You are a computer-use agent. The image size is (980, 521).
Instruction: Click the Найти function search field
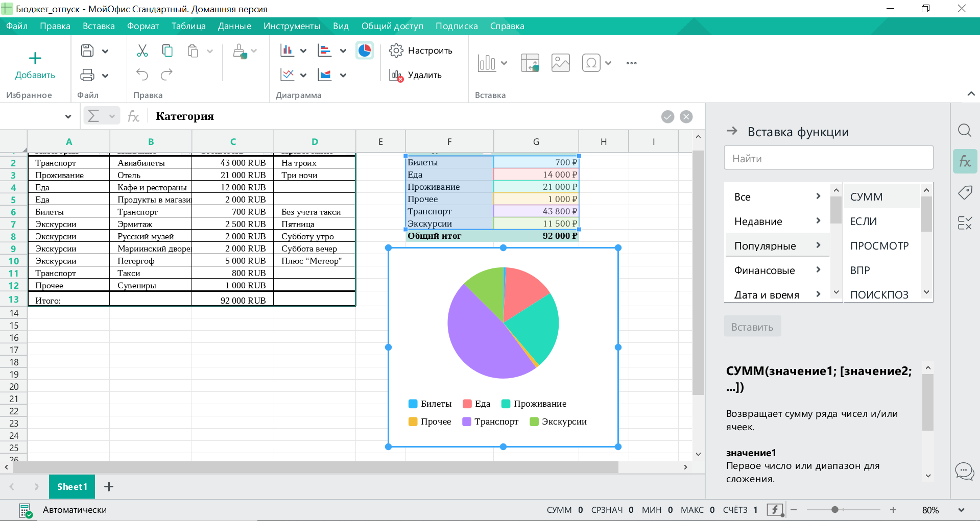point(828,159)
